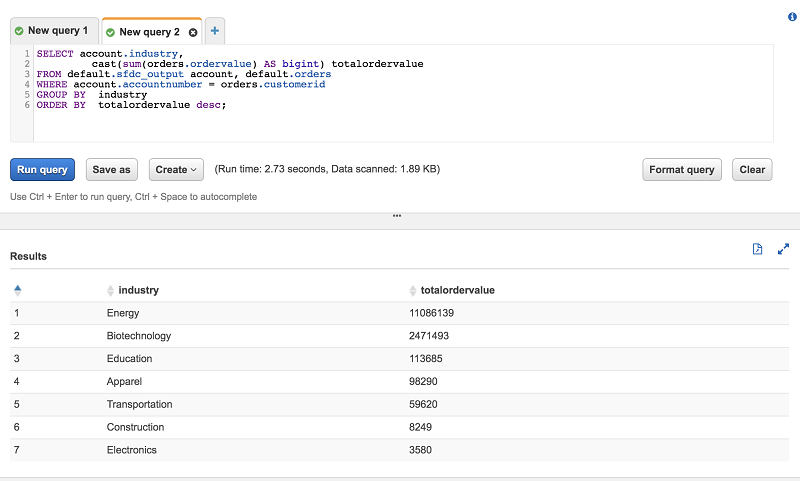Click the Ctrl + Enter keyboard hint text
800x481 pixels.
click(x=134, y=197)
